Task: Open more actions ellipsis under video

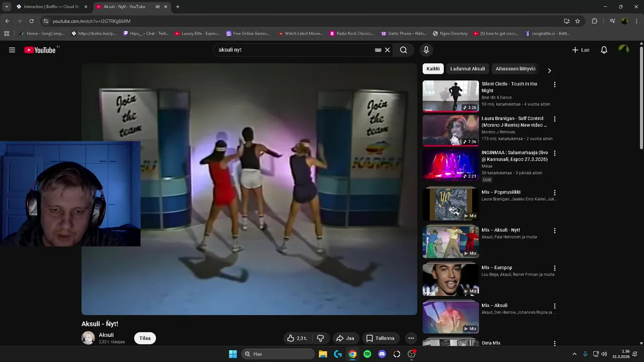Action: [411, 338]
